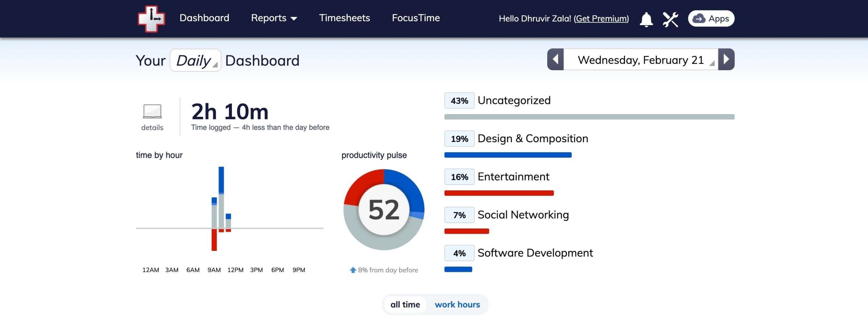The width and height of the screenshot is (868, 335).
Task: Click the 19% badge
Action: 459,139
